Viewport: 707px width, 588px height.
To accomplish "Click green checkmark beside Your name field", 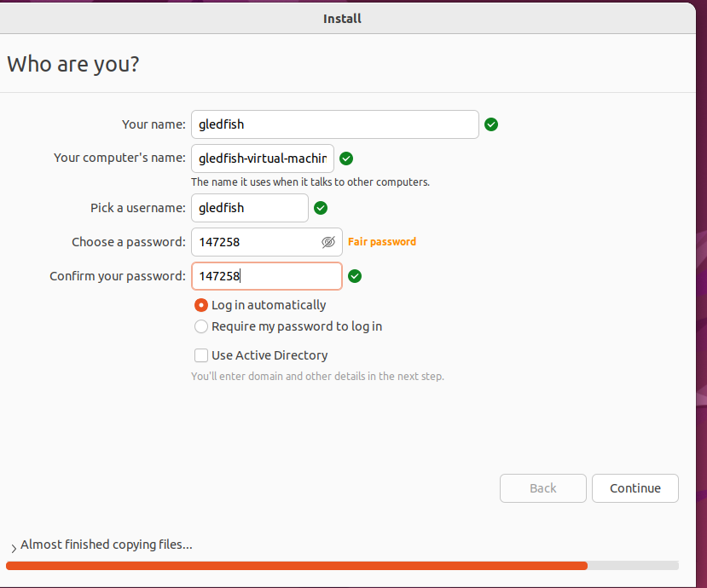I will [x=491, y=124].
